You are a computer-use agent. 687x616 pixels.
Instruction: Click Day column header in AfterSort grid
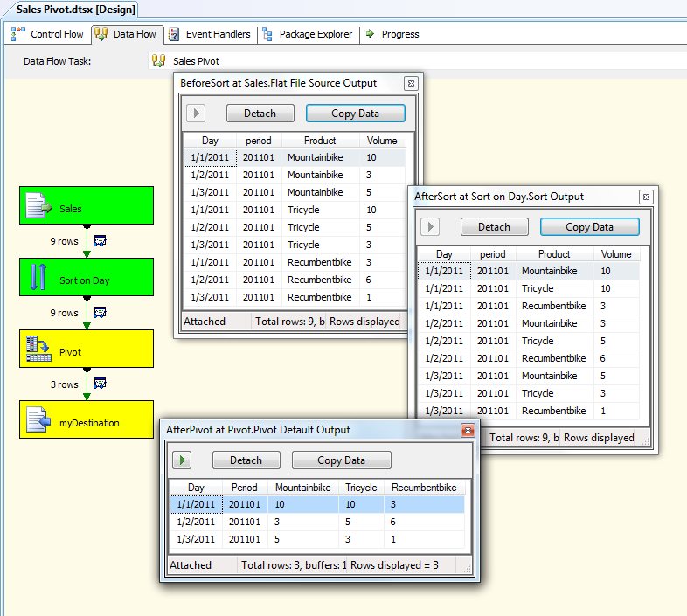point(444,254)
